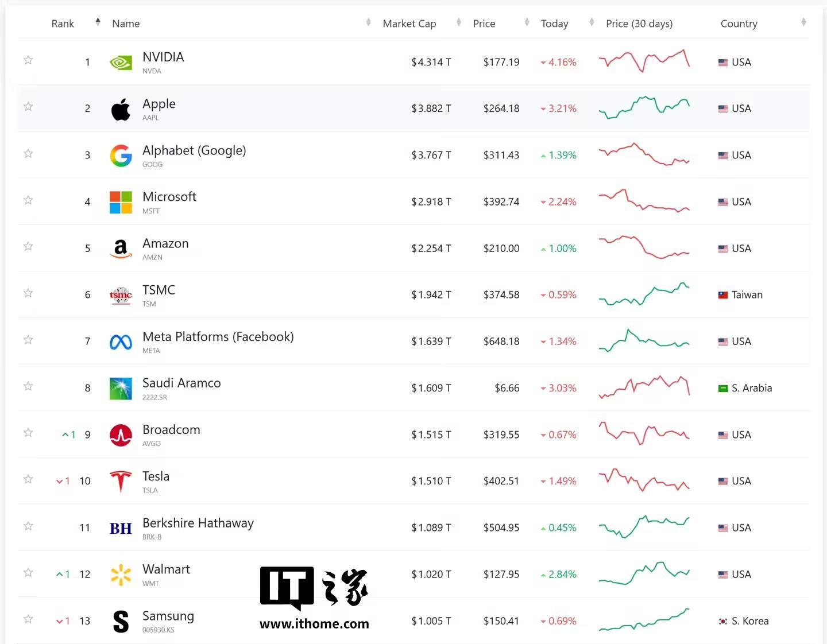Click the Today column header
This screenshot has width=827, height=644.
click(x=554, y=24)
